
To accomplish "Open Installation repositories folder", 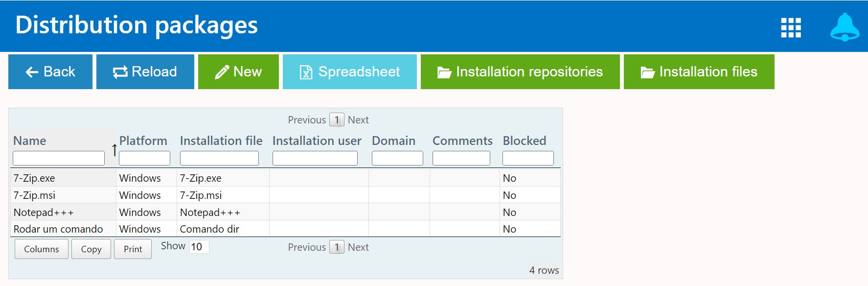I will coord(520,72).
